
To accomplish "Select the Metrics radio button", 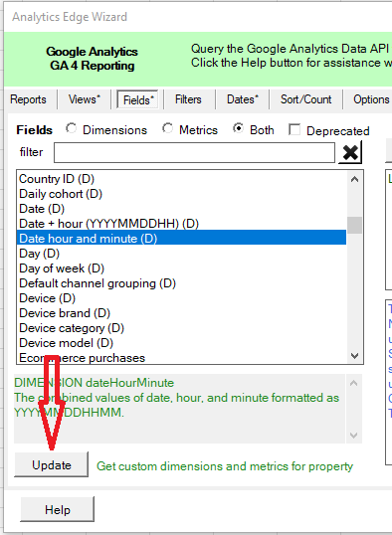I will [x=167, y=129].
